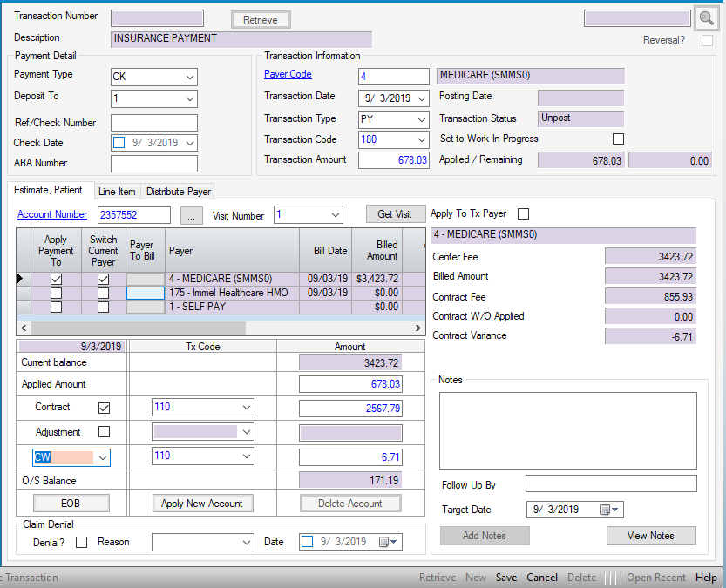The height and width of the screenshot is (588, 726).
Task: Enable Set to Work In Progress
Action: pos(619,139)
